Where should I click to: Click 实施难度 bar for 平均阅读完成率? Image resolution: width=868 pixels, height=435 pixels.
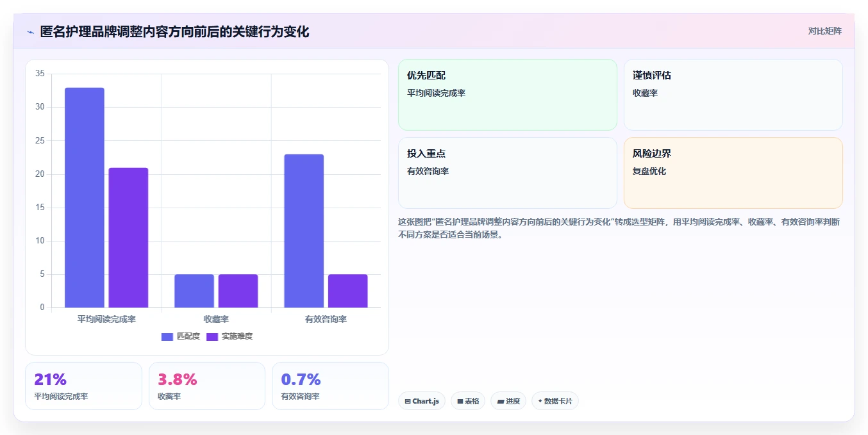(x=128, y=238)
